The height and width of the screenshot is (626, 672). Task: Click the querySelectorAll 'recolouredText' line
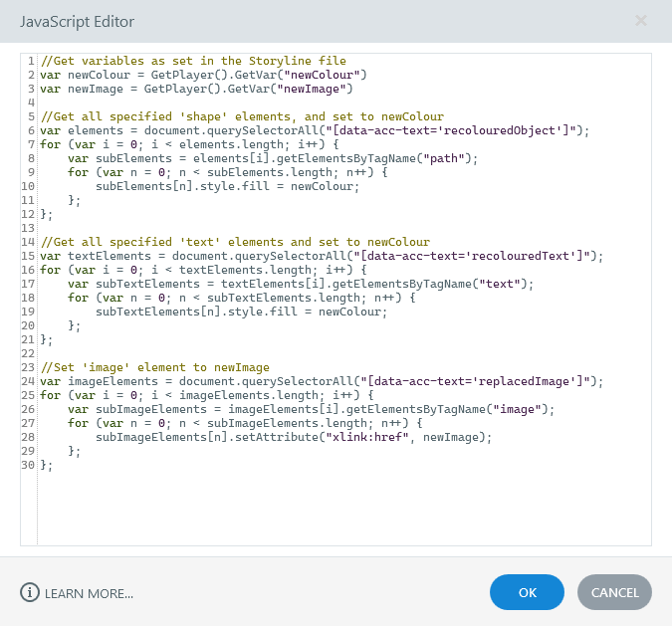pyautogui.click(x=322, y=256)
